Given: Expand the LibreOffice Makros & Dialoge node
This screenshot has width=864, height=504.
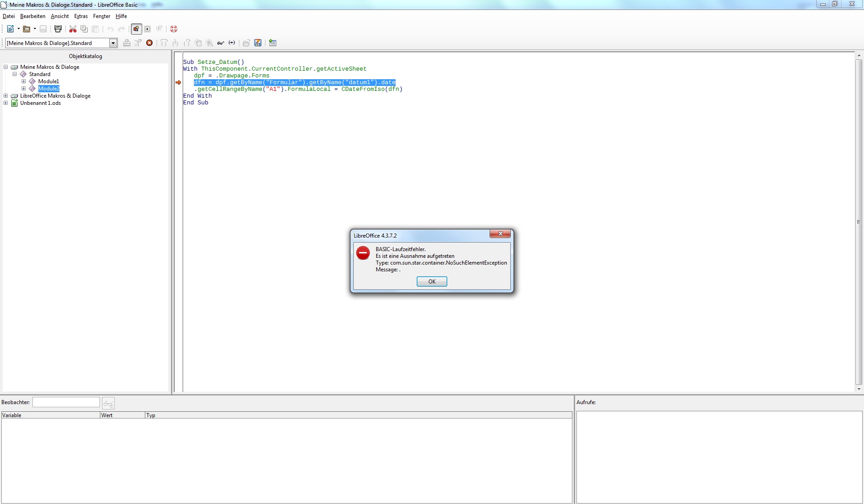Looking at the screenshot, I should [x=6, y=96].
